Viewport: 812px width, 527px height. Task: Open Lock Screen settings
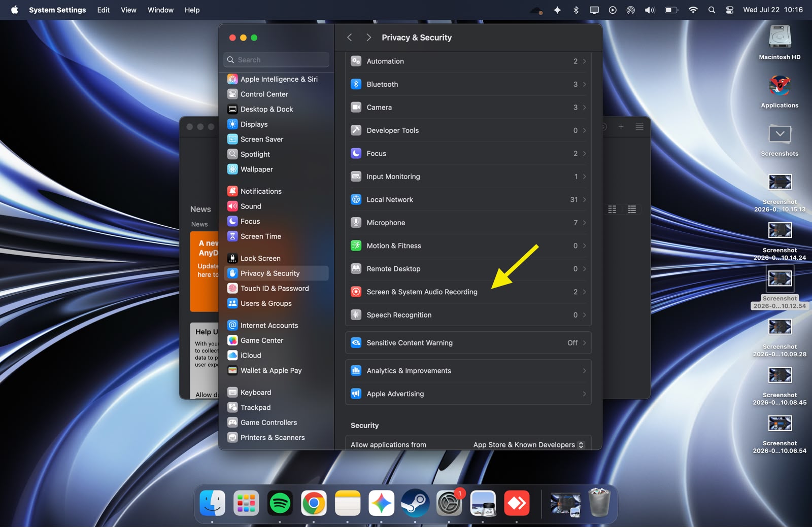[276, 258]
